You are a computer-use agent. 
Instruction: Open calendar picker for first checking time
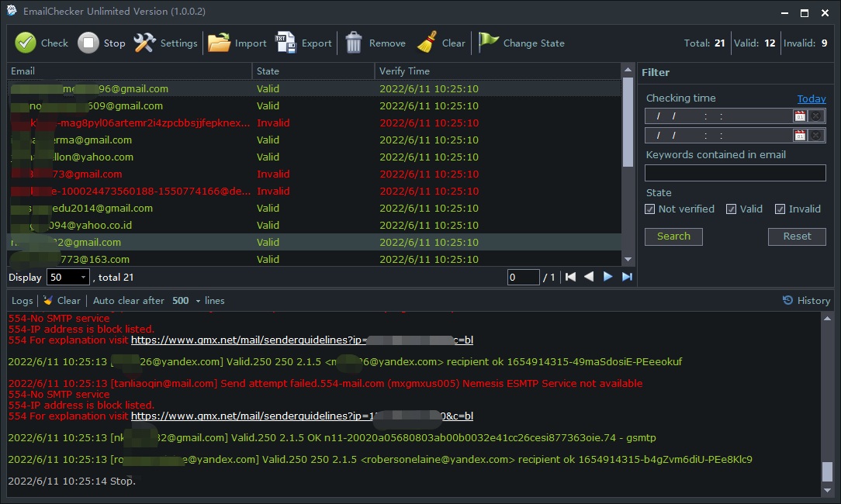[800, 116]
